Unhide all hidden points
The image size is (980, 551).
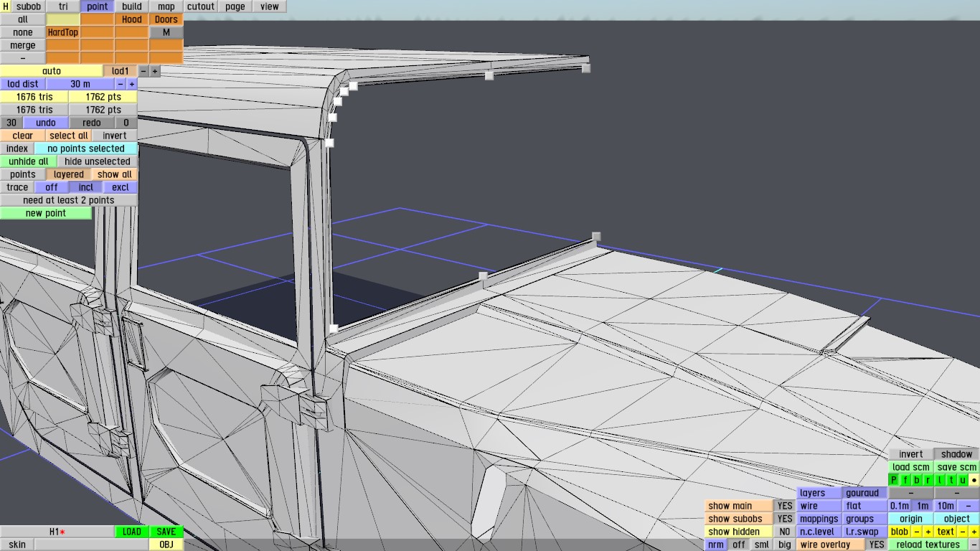(x=29, y=161)
